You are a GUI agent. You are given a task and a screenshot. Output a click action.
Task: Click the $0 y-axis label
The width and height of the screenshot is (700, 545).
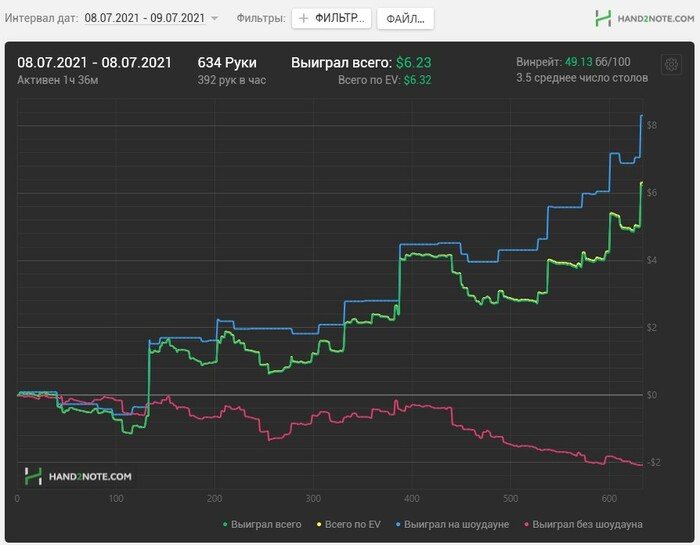[x=652, y=395]
